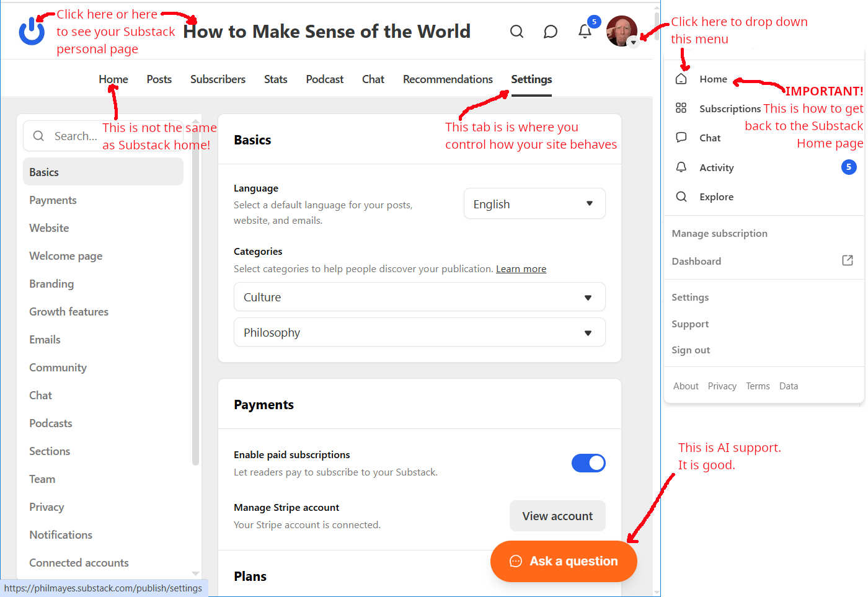
Task: Open the Culture category dropdown
Action: 419,298
